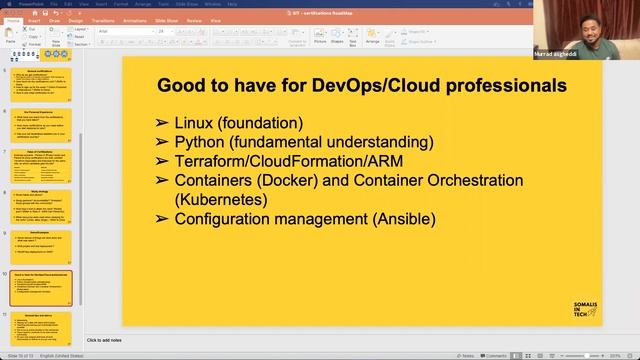Open the Slide Show ribbon tab
This screenshot has height=360, width=640.
[167, 20]
